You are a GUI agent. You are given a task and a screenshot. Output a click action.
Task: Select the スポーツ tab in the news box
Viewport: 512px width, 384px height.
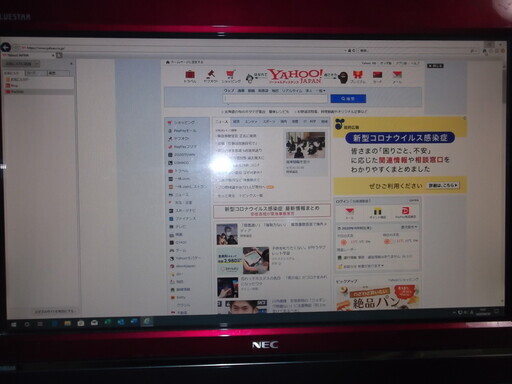tap(269, 122)
